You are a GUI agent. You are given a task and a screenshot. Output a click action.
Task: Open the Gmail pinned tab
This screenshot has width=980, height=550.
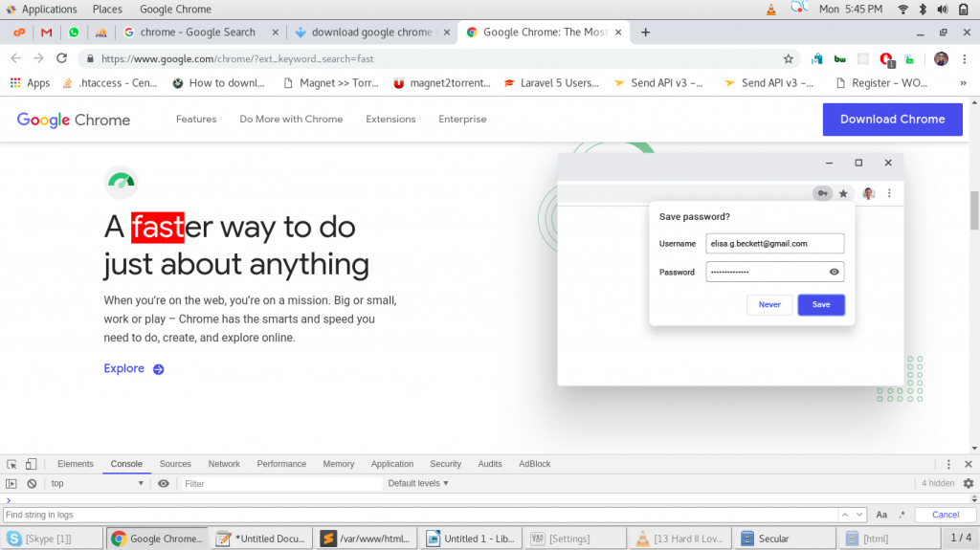click(46, 32)
